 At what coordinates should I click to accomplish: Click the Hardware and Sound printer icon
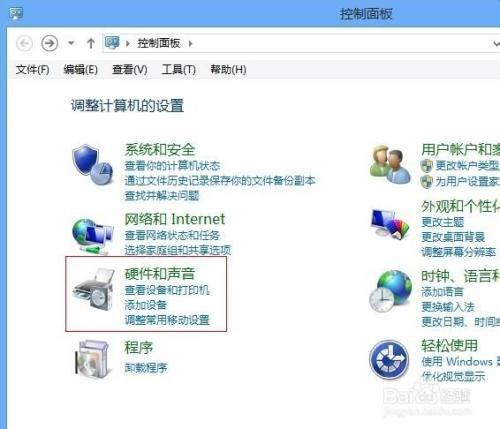click(x=94, y=290)
